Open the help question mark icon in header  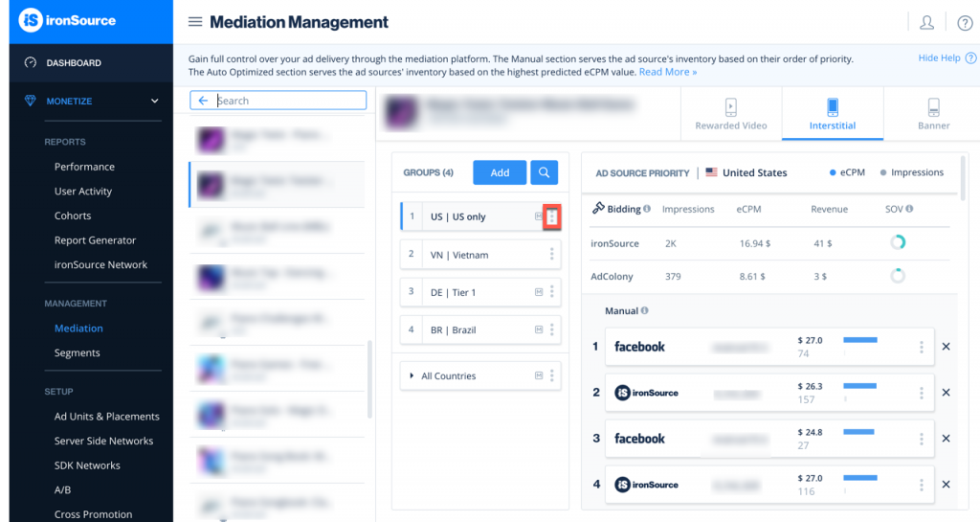tap(965, 23)
